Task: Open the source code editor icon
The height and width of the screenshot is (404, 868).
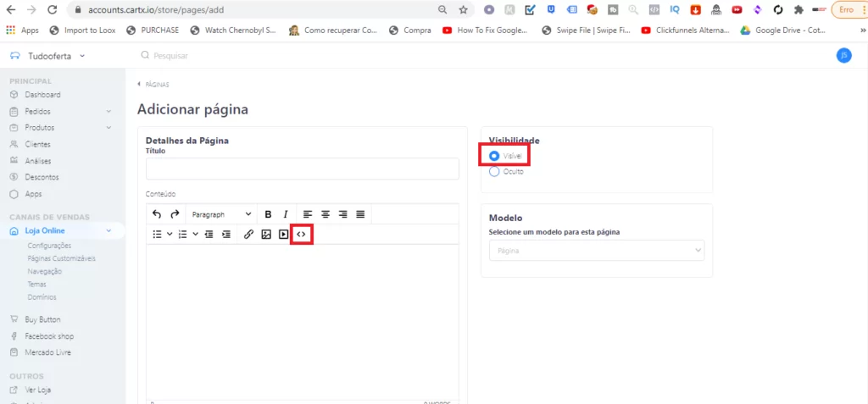Action: pyautogui.click(x=301, y=235)
